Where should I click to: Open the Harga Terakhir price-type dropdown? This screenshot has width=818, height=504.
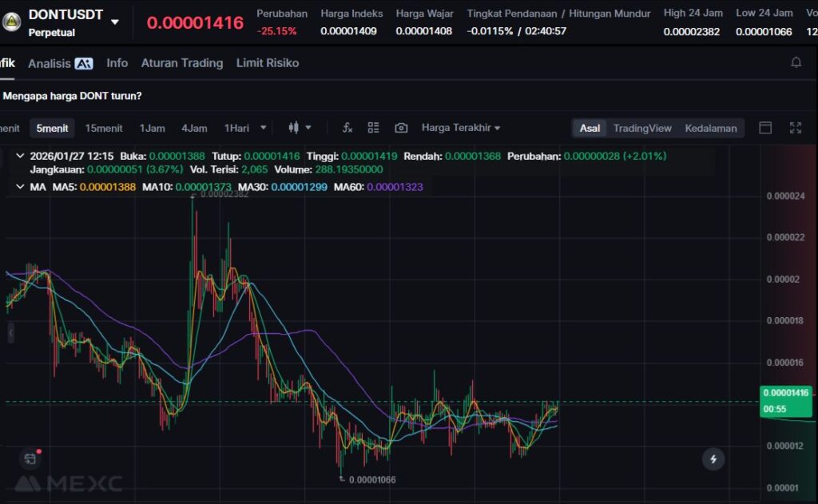coord(461,128)
